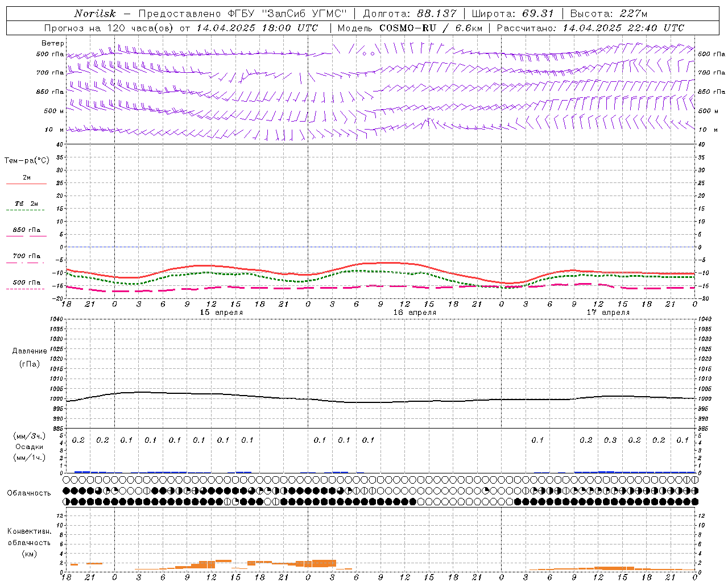Click the 15 апреля date label

[x=221, y=313]
